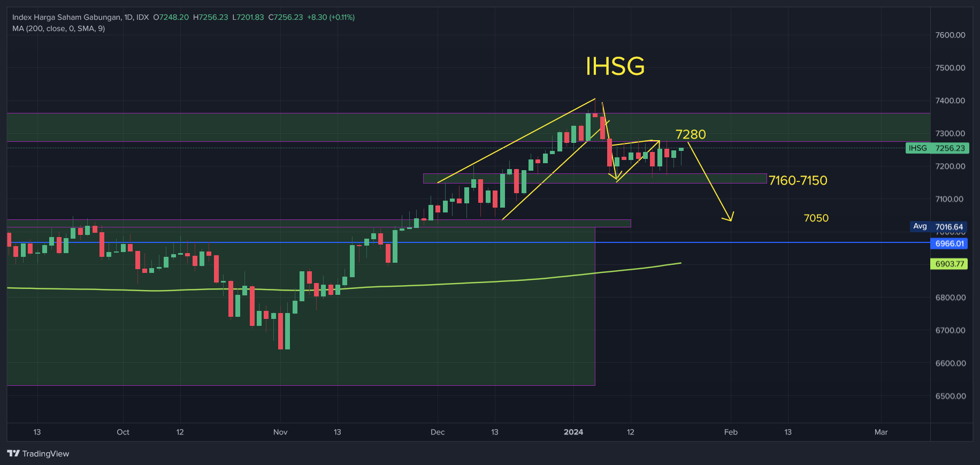The width and height of the screenshot is (980, 465).
Task: Click the TradingView logo
Action: [x=38, y=454]
